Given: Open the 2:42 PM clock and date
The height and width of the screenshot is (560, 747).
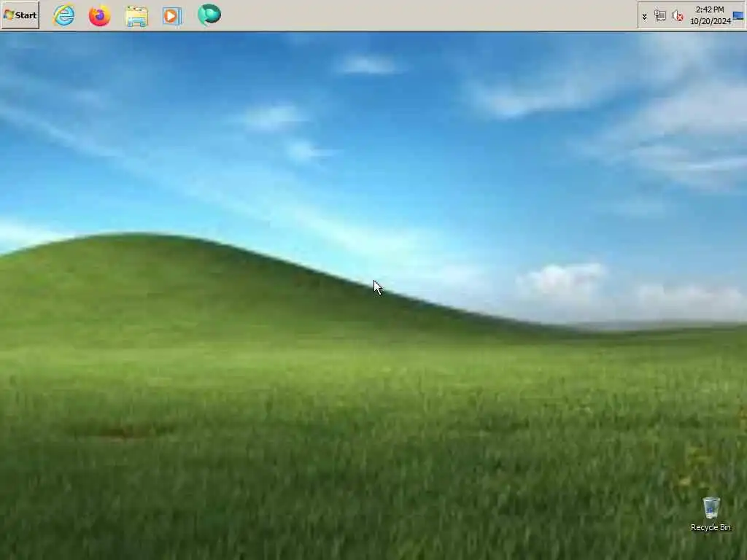Looking at the screenshot, I should click(710, 15).
